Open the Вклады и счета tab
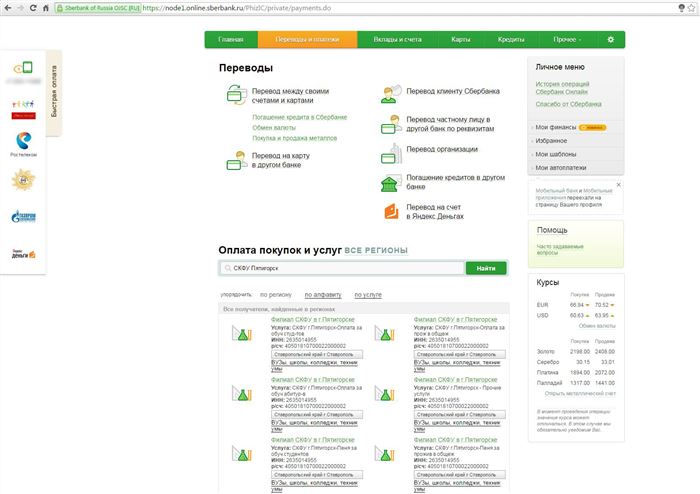The height and width of the screenshot is (494, 700). 397,40
